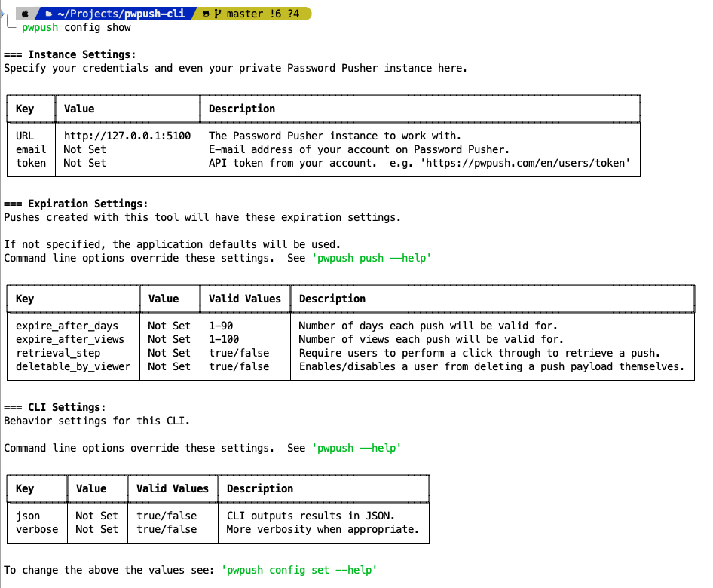Click the ?4 untracked files indicator

293,14
